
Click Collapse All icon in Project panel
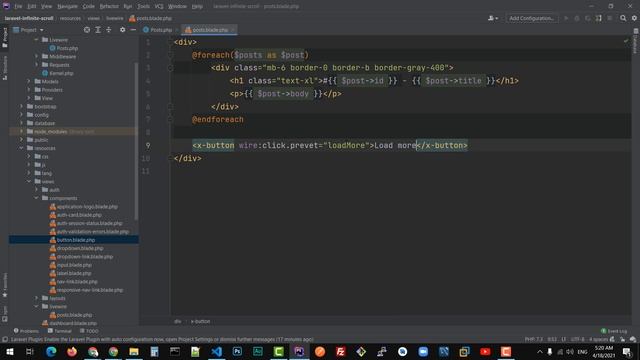109,30
